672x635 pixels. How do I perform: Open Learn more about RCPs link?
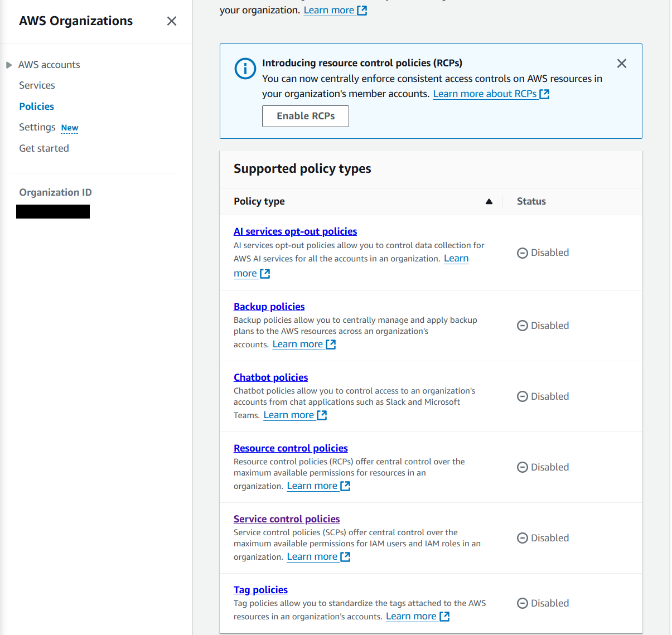pos(485,94)
